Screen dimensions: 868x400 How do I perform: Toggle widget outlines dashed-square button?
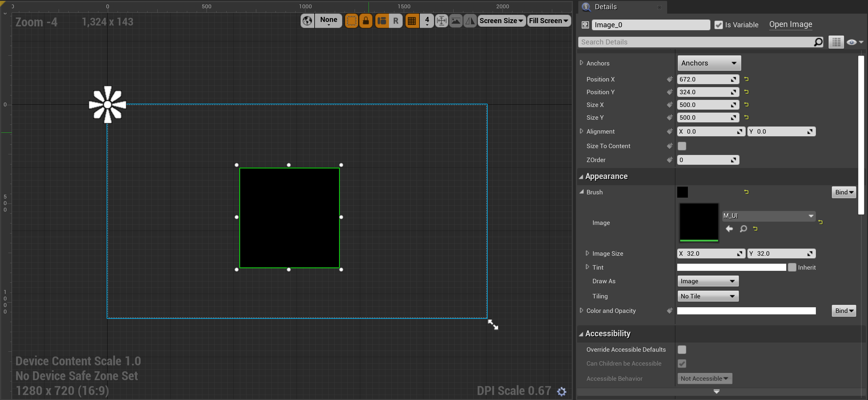click(x=351, y=21)
